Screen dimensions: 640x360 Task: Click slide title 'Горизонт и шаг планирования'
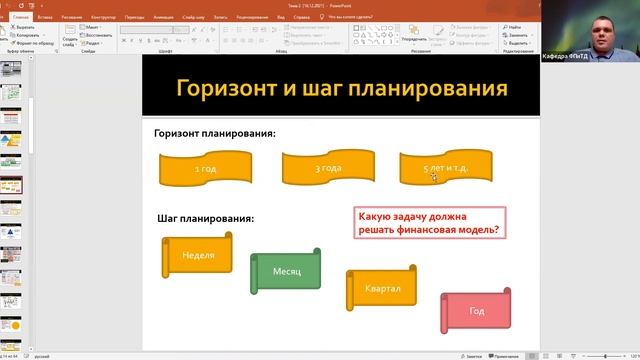[342, 88]
